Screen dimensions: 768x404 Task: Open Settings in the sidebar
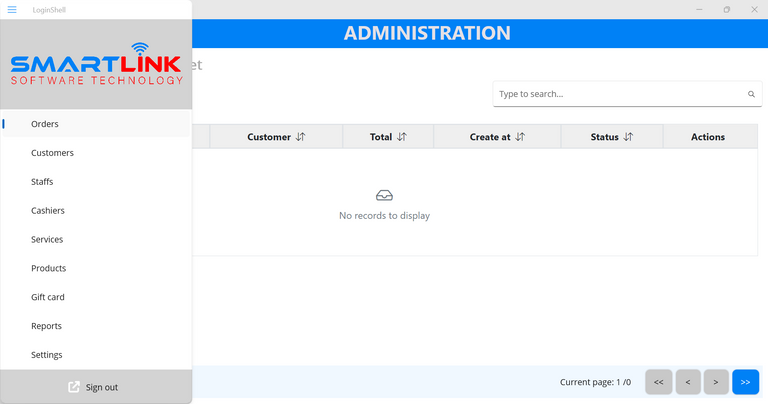(x=46, y=355)
